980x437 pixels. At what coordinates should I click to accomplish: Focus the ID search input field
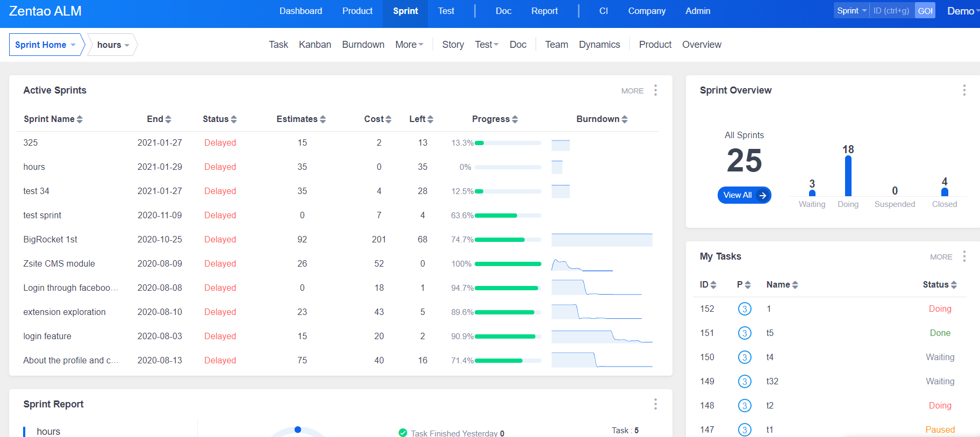(891, 11)
